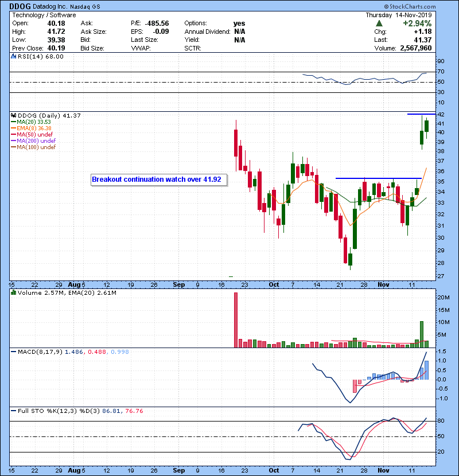The image size is (459, 476).
Task: Click the RSI(14) 68.00 label
Action: click(40, 56)
